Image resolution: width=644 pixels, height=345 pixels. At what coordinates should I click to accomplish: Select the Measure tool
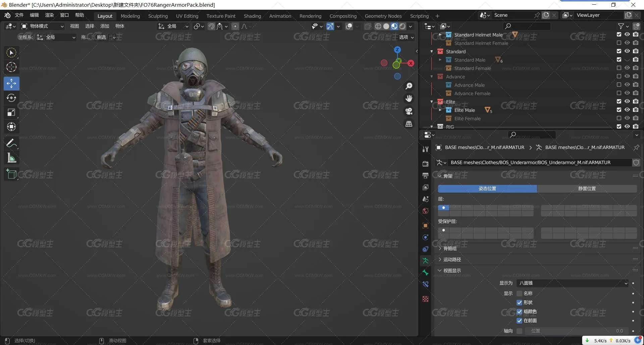pos(11,158)
